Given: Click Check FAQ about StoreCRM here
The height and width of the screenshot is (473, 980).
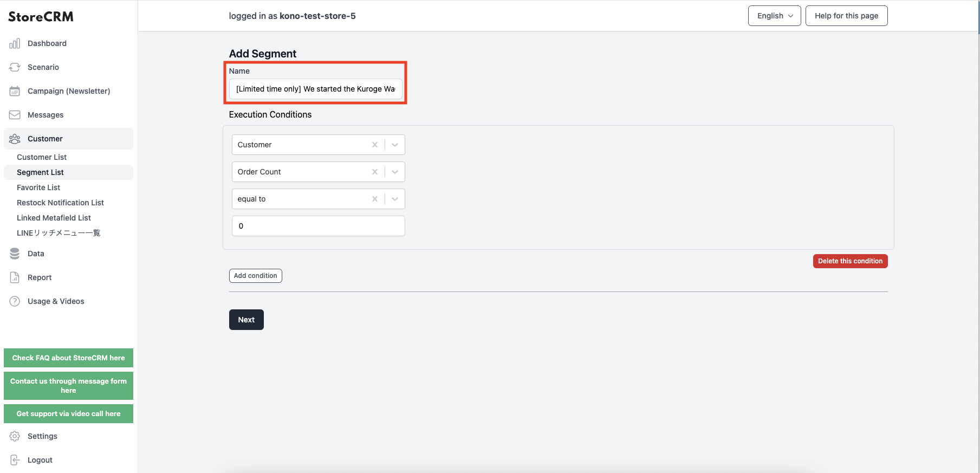Looking at the screenshot, I should [68, 358].
